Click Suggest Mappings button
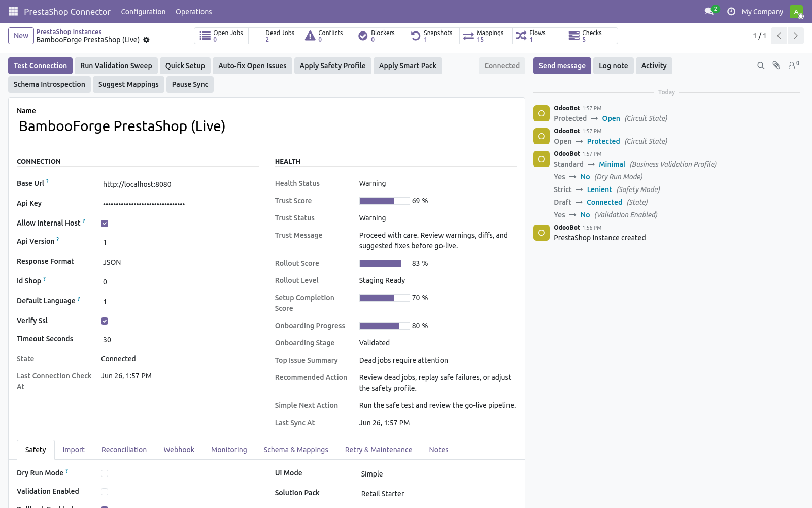Image resolution: width=812 pixels, height=508 pixels. (x=128, y=84)
